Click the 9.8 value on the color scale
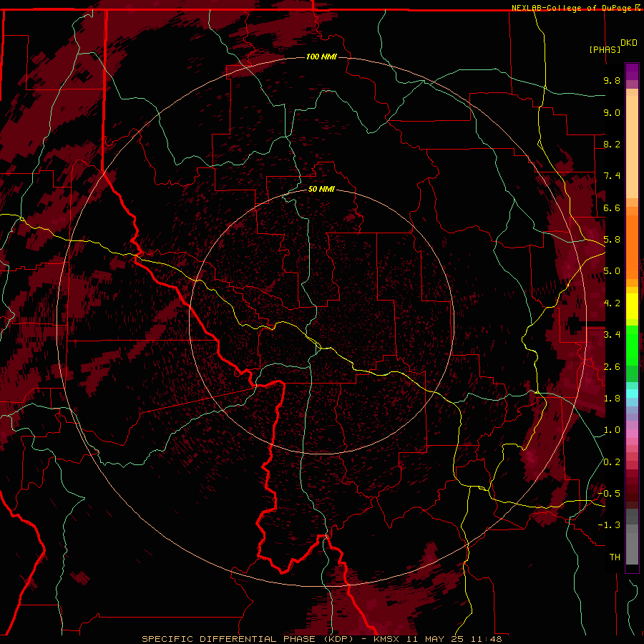 click(612, 80)
